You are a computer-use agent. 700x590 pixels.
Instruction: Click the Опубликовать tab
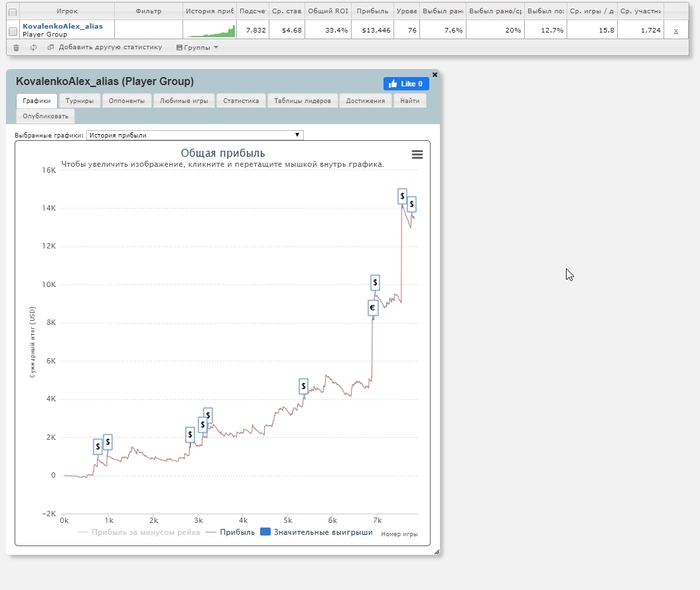(46, 116)
